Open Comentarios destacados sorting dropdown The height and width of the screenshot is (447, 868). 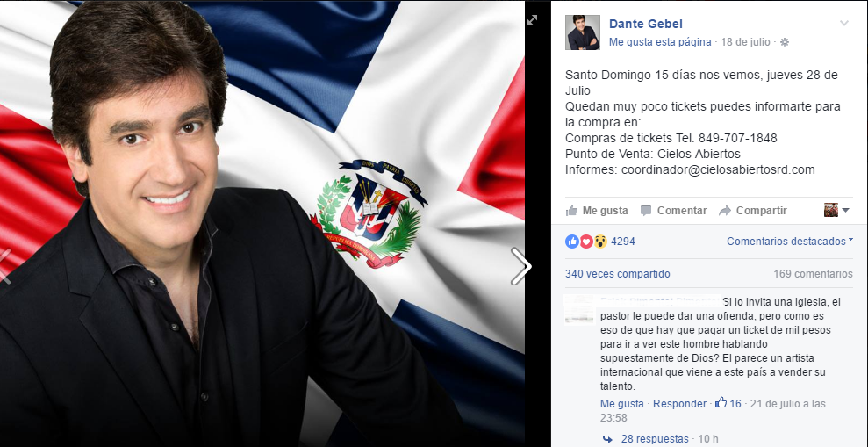(790, 242)
